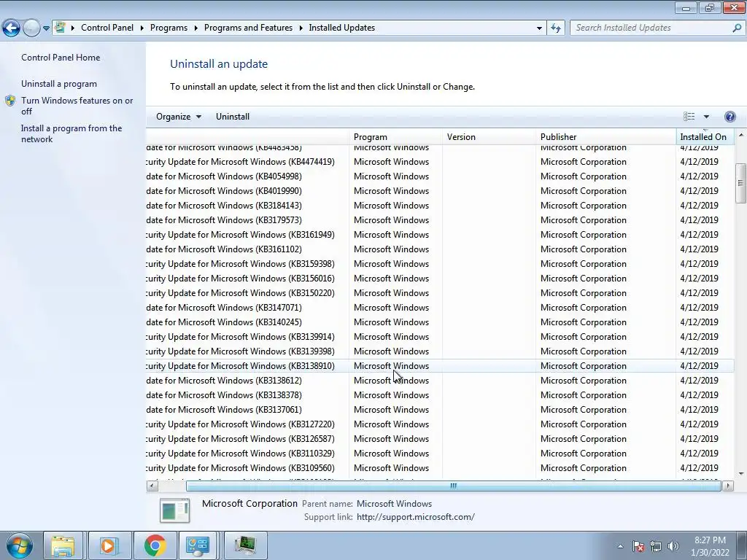The image size is (747, 560).
Task: Select Security Update KB3110329 row
Action: pos(440,454)
